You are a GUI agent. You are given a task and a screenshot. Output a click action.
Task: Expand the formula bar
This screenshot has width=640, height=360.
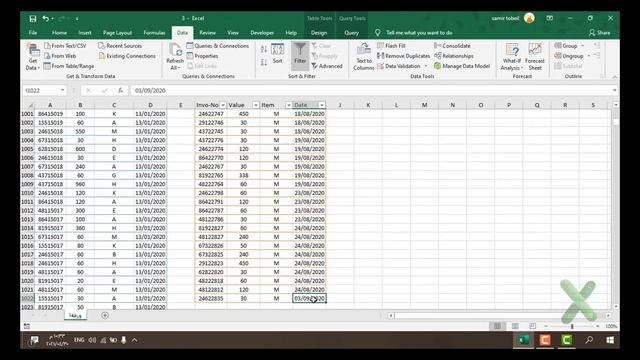614,90
